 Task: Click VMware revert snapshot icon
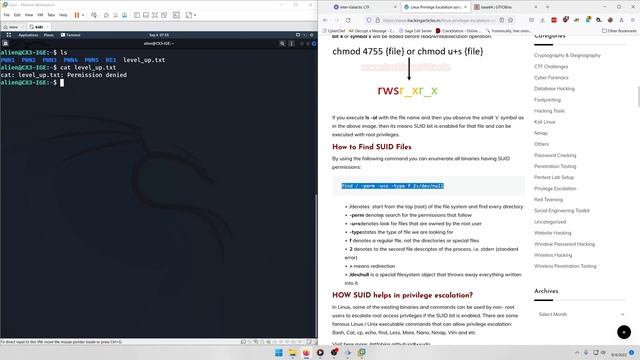[x=115, y=15]
